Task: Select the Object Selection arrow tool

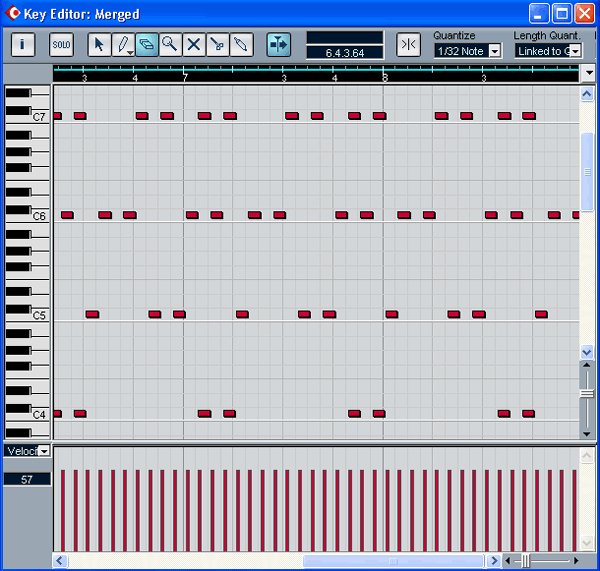Action: (99, 45)
